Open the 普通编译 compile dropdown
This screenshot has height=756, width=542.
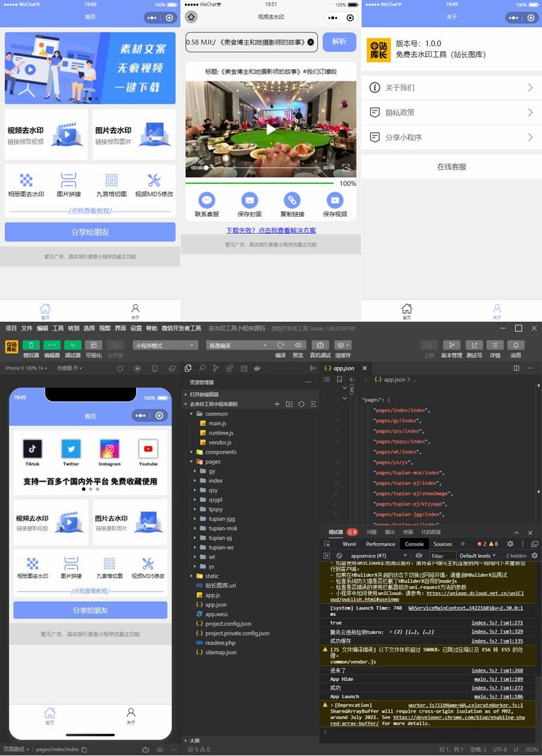235,345
